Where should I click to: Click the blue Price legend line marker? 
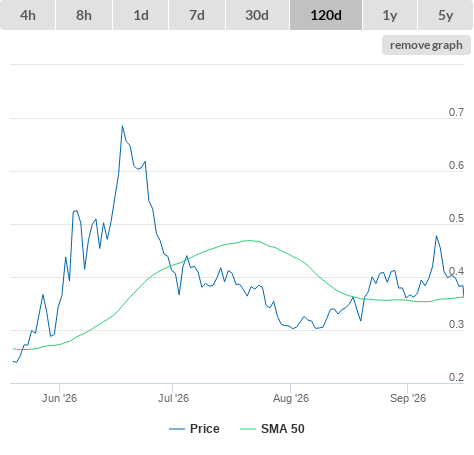coord(177,429)
